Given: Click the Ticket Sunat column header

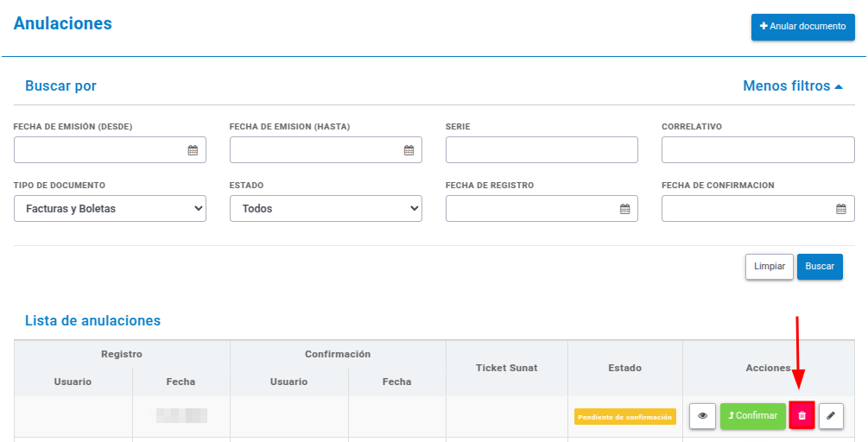Looking at the screenshot, I should (506, 368).
